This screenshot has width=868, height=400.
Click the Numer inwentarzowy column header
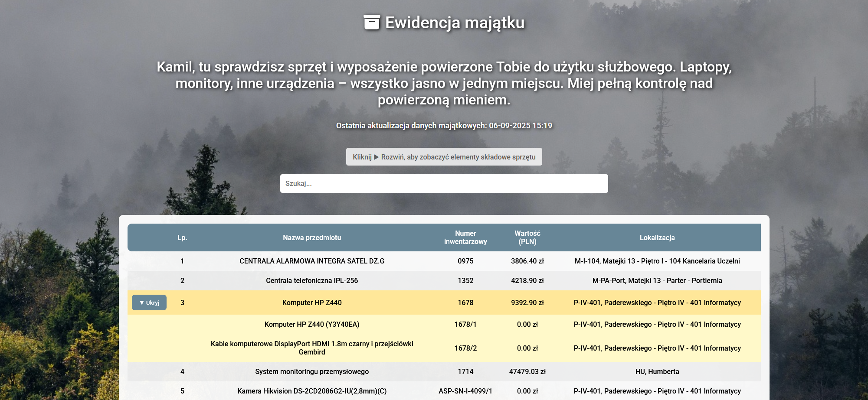tap(465, 237)
